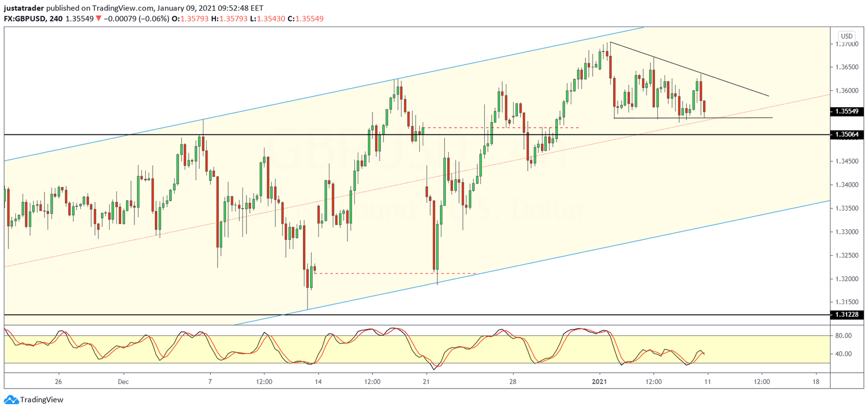Click the Dec label on the time axis
Screen dimensions: 868x411
click(123, 382)
